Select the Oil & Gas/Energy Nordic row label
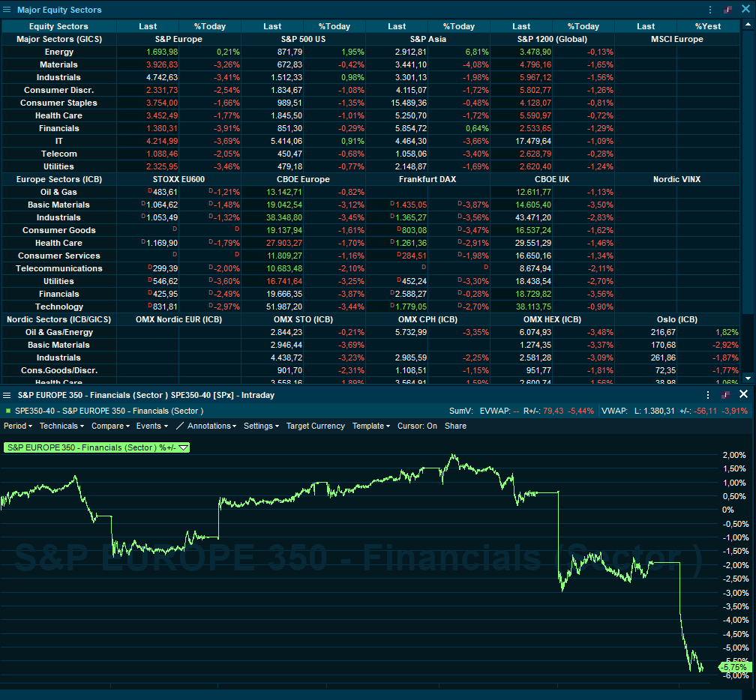The width and height of the screenshot is (756, 700). (x=58, y=333)
